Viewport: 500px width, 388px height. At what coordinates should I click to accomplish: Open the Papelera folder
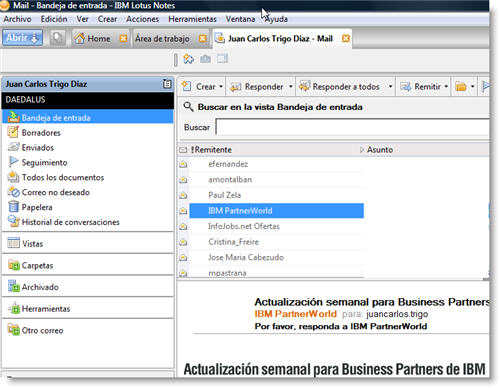[x=30, y=207]
